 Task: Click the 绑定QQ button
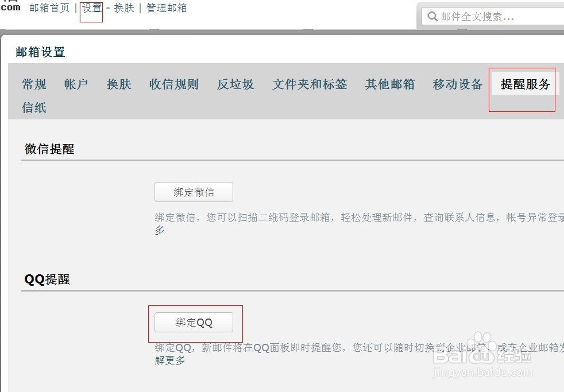(x=194, y=323)
